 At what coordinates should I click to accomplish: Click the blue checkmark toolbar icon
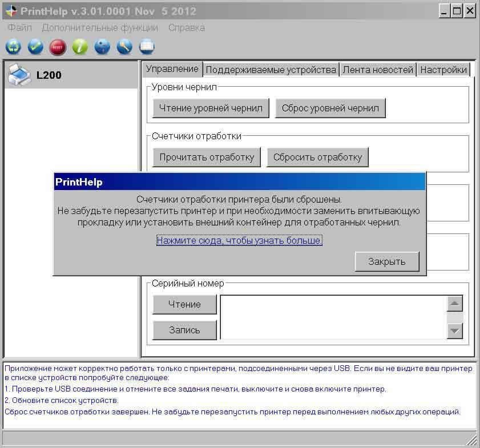pyautogui.click(x=35, y=47)
